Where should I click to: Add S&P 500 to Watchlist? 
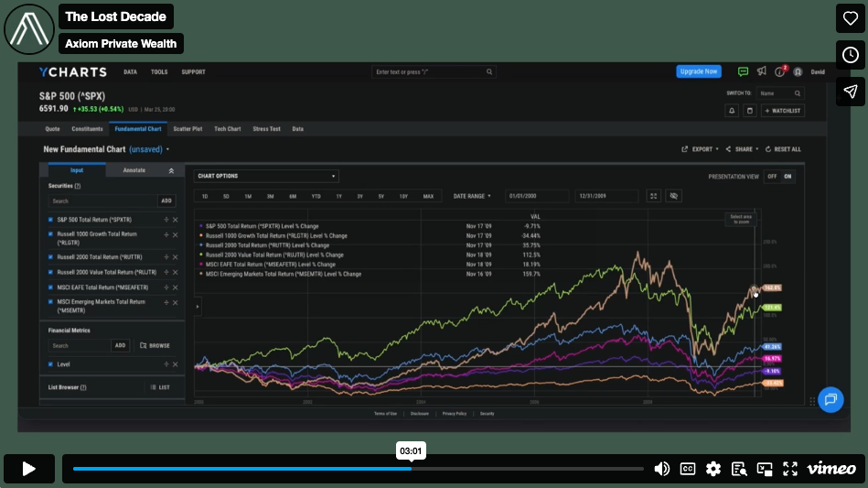782,111
